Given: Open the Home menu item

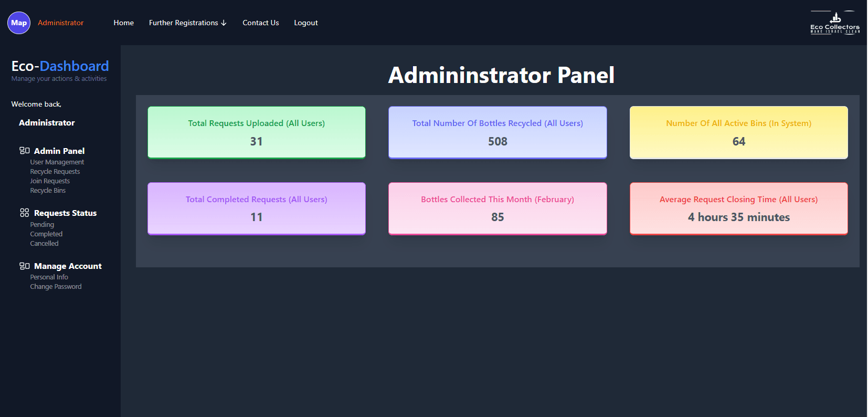Looking at the screenshot, I should click(123, 23).
